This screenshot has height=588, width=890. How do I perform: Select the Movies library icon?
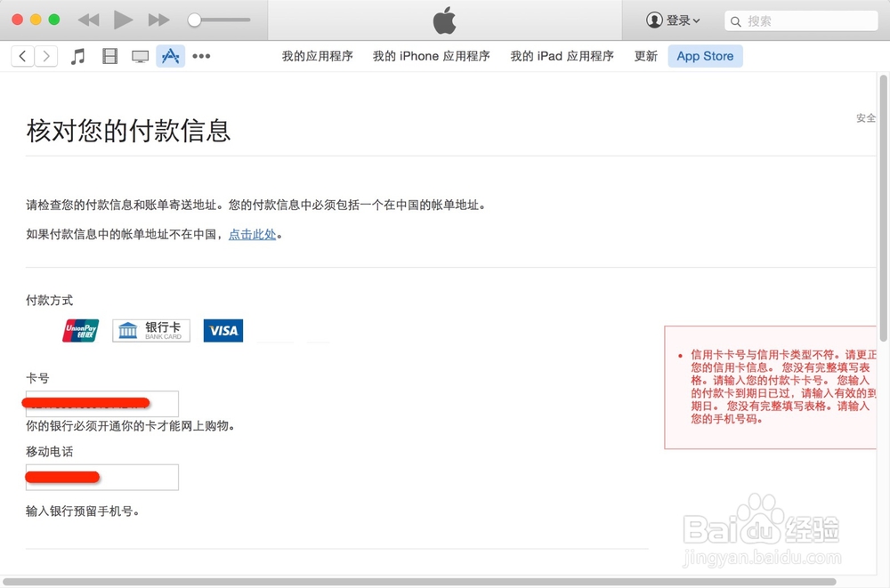coord(109,55)
